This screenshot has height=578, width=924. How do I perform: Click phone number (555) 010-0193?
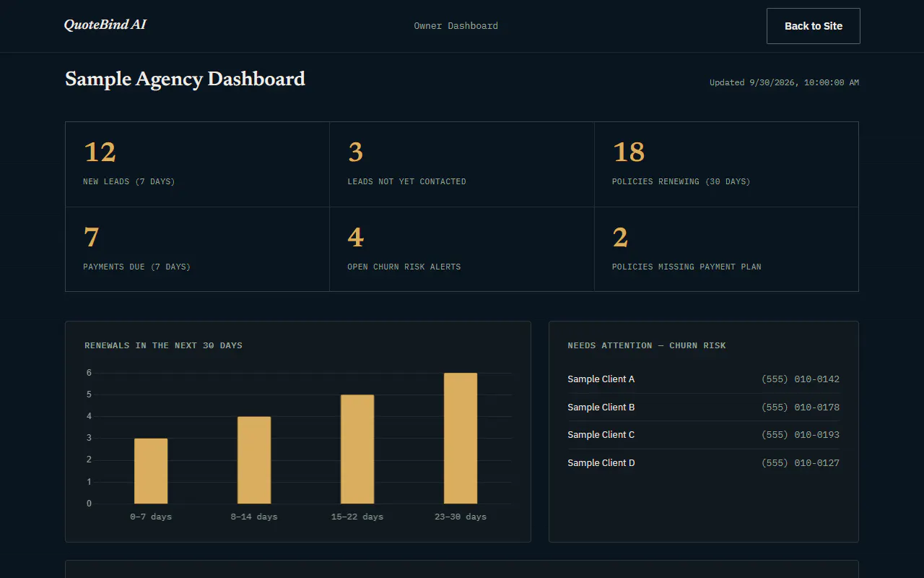coord(801,435)
